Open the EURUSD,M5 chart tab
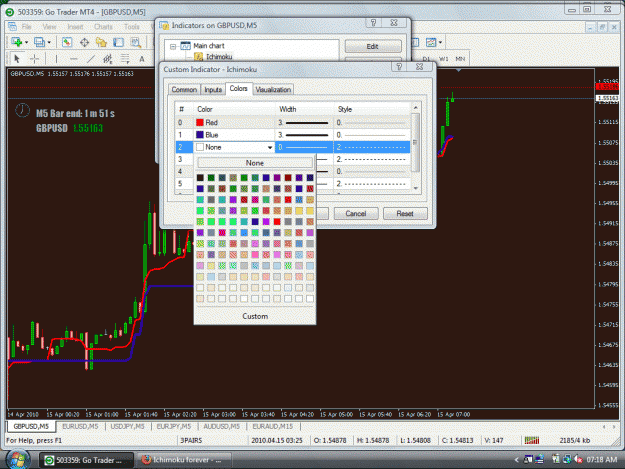Viewport: 625px width, 469px height. click(x=80, y=426)
